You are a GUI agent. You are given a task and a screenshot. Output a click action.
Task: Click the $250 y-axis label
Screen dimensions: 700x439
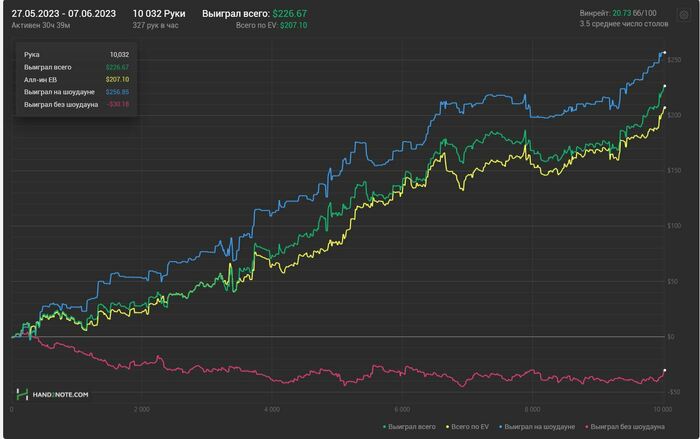(x=674, y=60)
